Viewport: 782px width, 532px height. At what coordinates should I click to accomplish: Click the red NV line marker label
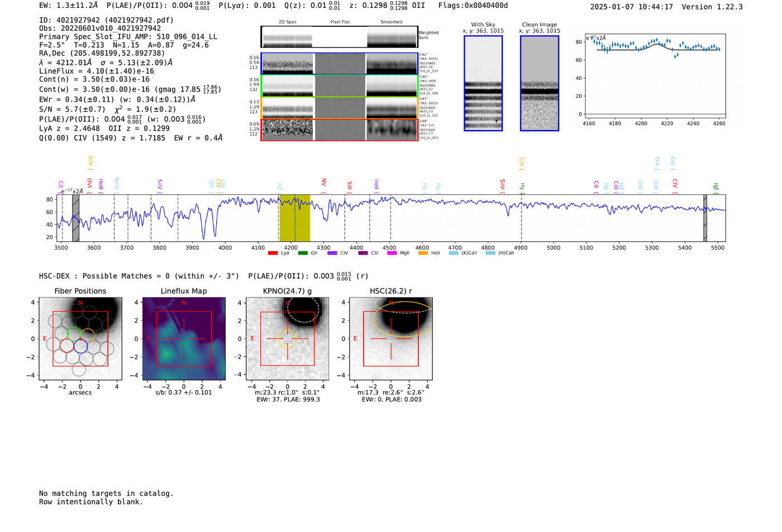click(323, 186)
